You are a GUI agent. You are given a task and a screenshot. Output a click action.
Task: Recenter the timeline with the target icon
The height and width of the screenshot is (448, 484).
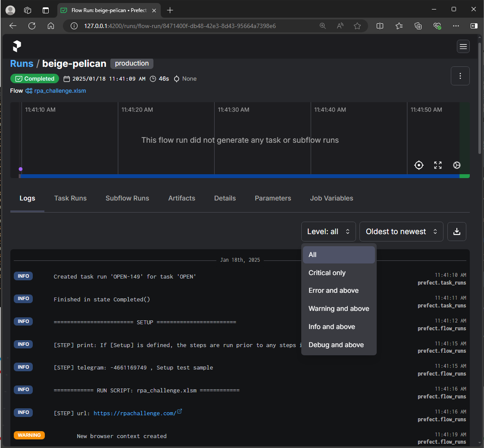click(x=418, y=165)
